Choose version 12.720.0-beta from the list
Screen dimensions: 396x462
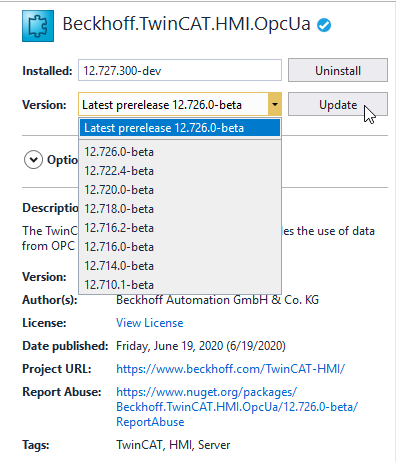180,190
